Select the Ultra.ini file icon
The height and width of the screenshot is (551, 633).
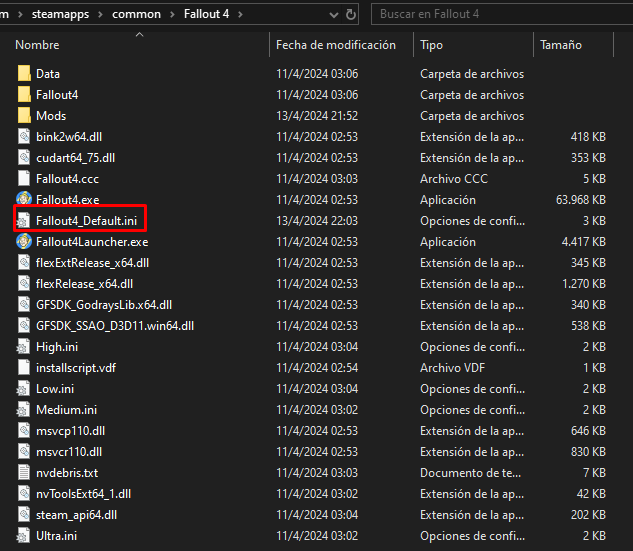pyautogui.click(x=23, y=535)
